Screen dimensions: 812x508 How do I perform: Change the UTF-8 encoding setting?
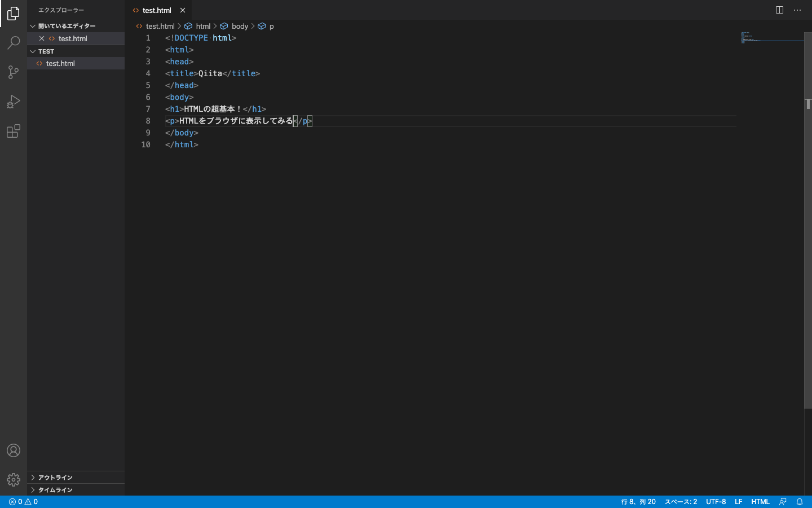pos(716,502)
